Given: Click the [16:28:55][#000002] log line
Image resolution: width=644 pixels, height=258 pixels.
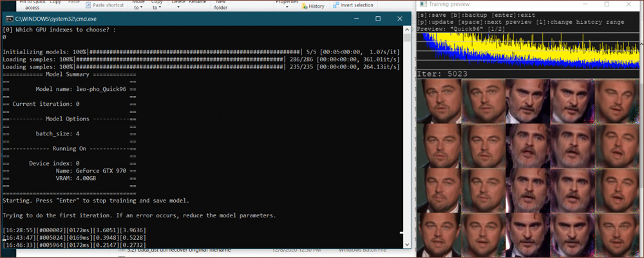Looking at the screenshot, I should coord(74,230).
